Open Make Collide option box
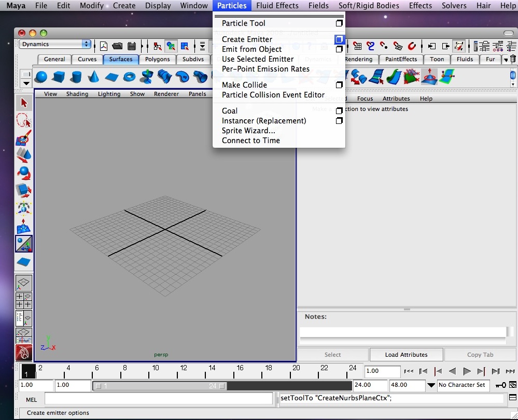This screenshot has width=518, height=420. pyautogui.click(x=339, y=85)
